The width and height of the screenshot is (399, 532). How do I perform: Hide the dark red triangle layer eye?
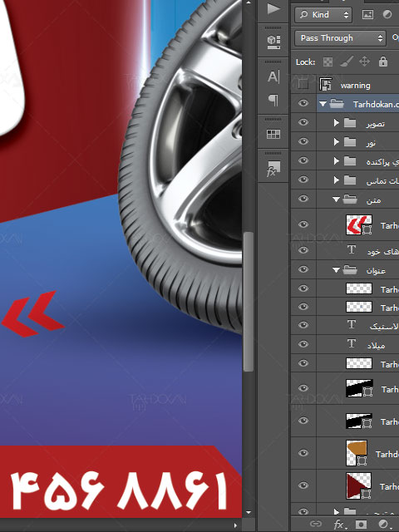(303, 485)
